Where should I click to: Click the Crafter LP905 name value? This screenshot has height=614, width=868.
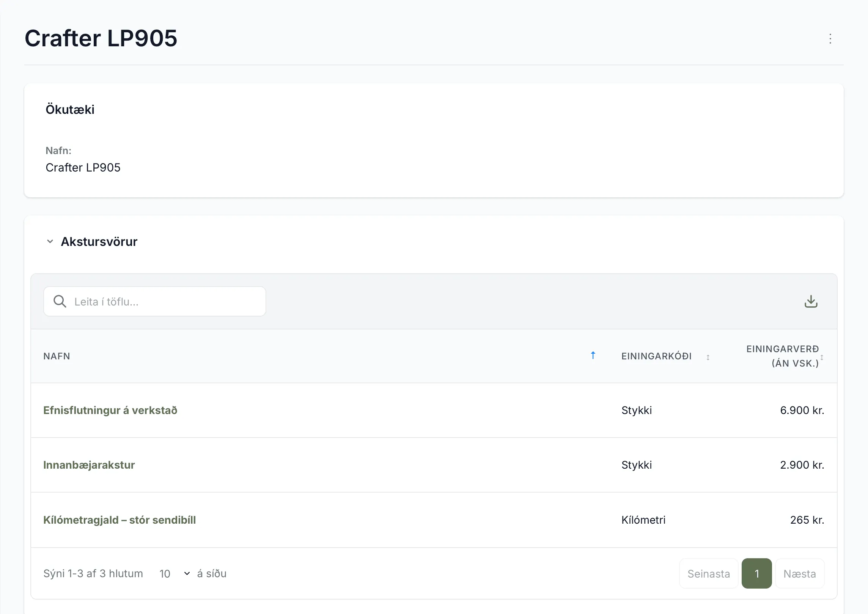coord(83,167)
